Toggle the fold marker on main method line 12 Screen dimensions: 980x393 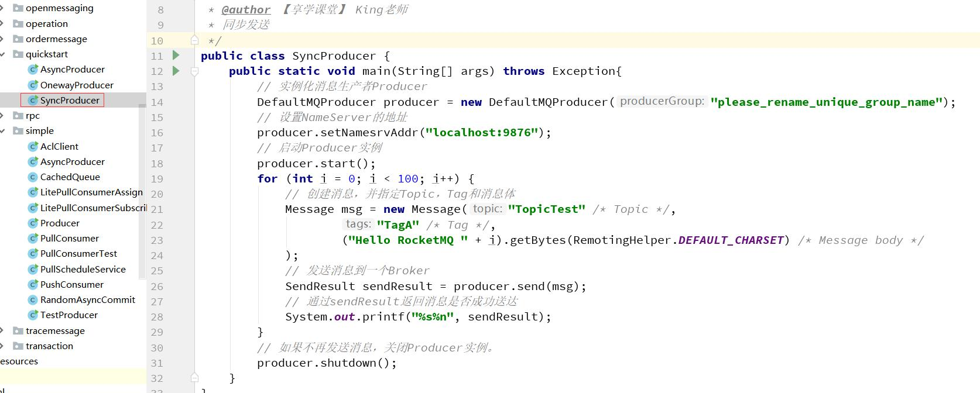tap(194, 71)
